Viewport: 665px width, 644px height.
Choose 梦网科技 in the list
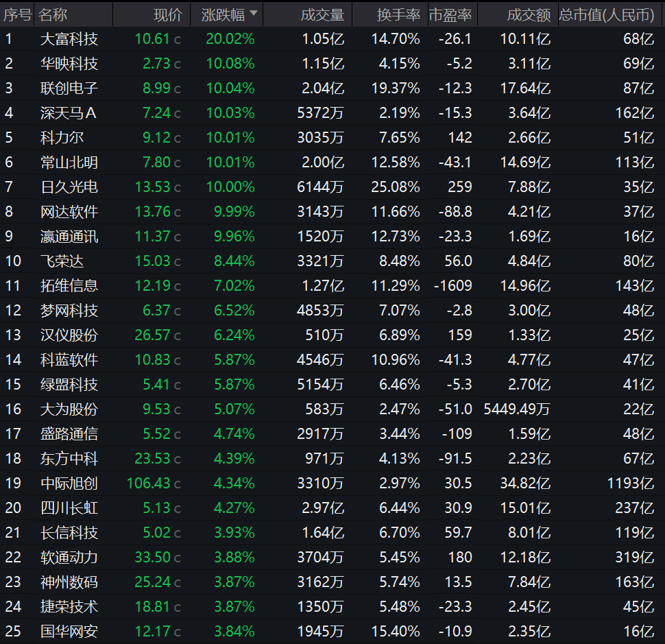(x=69, y=310)
